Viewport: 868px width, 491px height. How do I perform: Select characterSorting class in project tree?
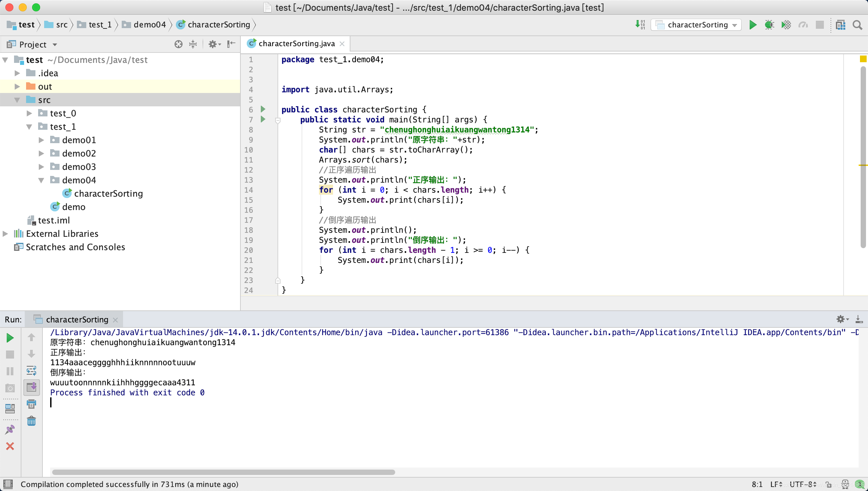[103, 194]
